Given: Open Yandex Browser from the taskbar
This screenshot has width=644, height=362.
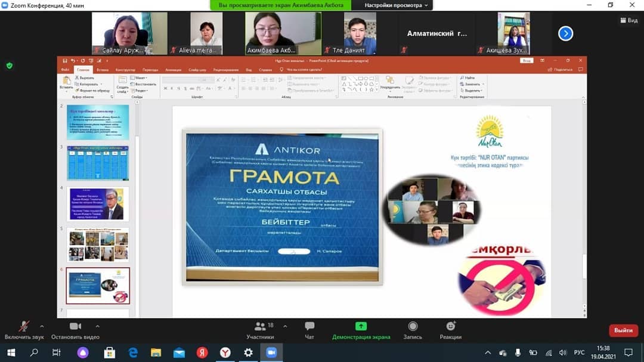Looking at the screenshot, I should pyautogui.click(x=225, y=352).
